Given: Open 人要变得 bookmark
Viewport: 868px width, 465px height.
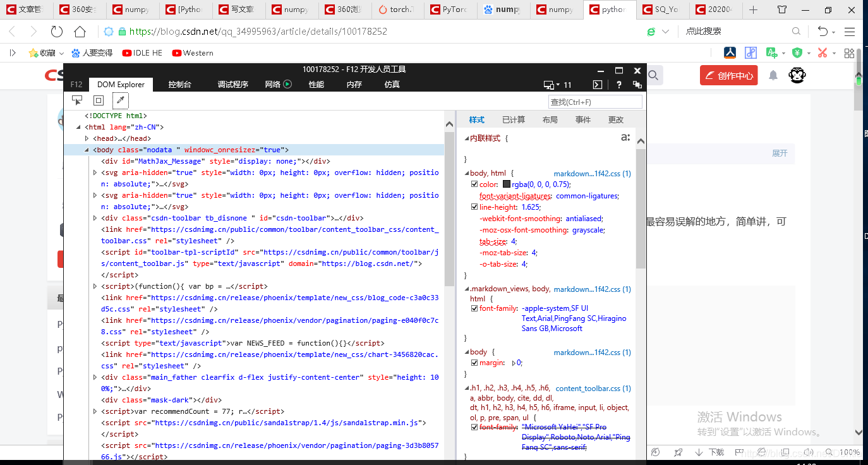Looking at the screenshot, I should click(92, 53).
